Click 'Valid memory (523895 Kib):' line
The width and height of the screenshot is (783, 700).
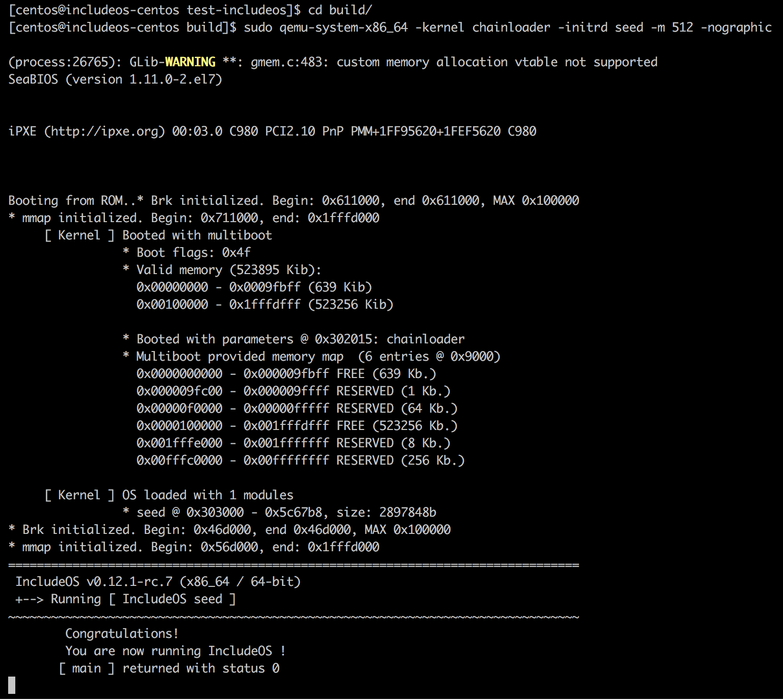222,270
